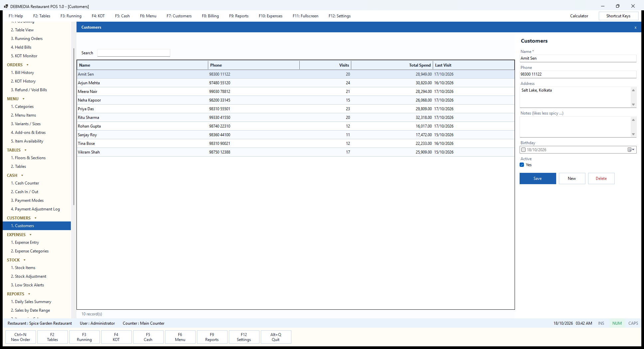Collapse the EXPENSES section arrow
This screenshot has width=644, height=349.
point(31,235)
